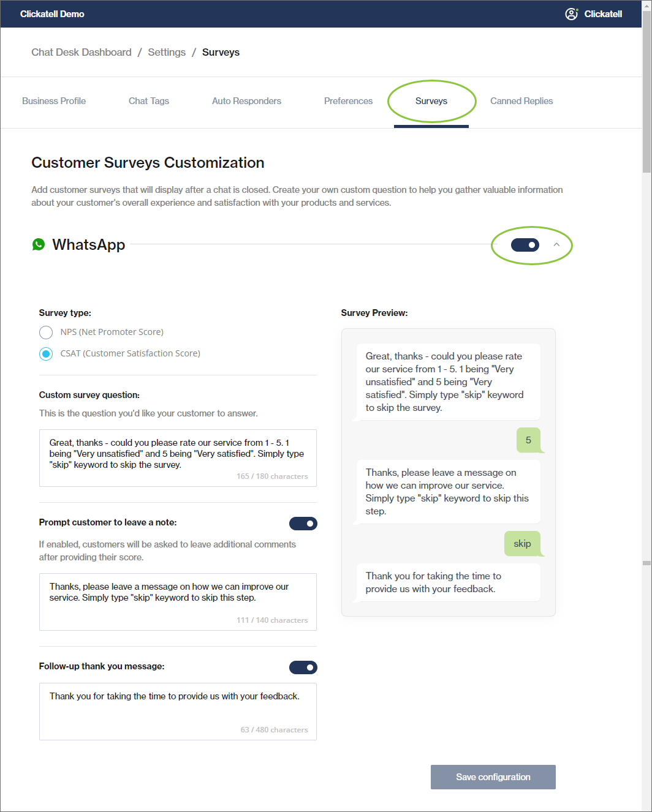Select NPS (Net Promoter Score) radio
The image size is (652, 812).
[46, 332]
